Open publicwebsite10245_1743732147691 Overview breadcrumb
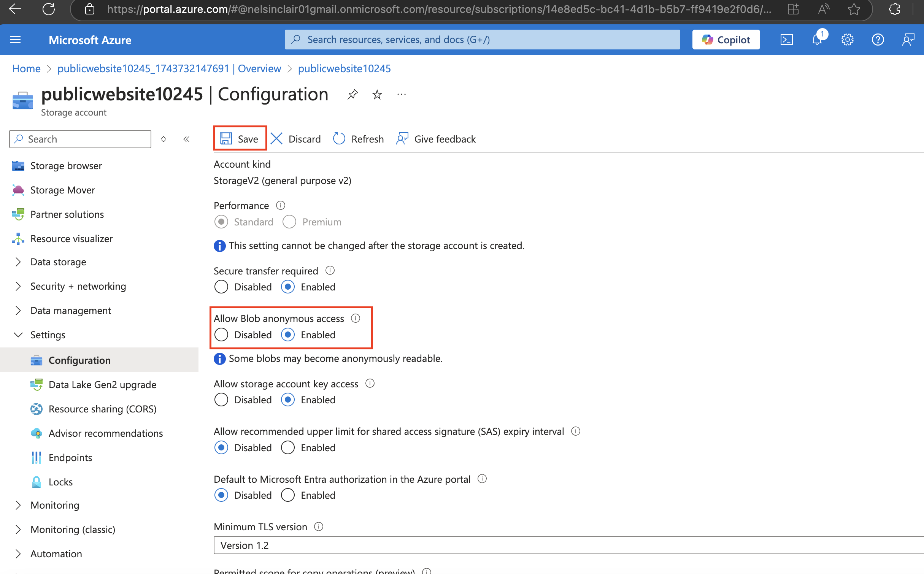This screenshot has width=924, height=574. (x=169, y=68)
